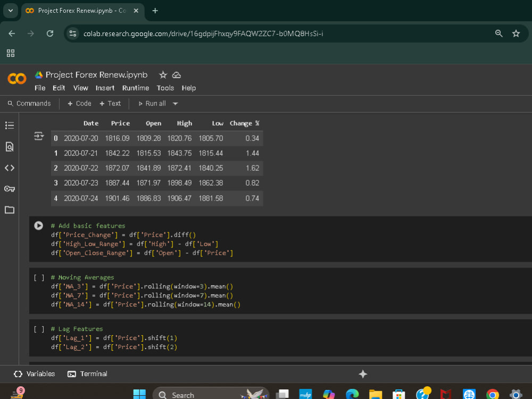Click into the MA_14 rolling mean line
The height and width of the screenshot is (399, 532).
pos(146,304)
